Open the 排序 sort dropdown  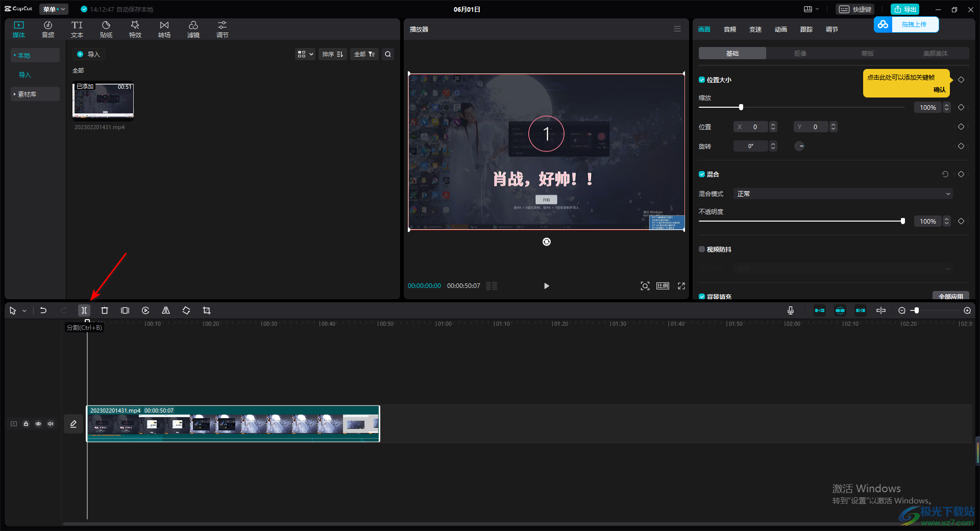[333, 54]
